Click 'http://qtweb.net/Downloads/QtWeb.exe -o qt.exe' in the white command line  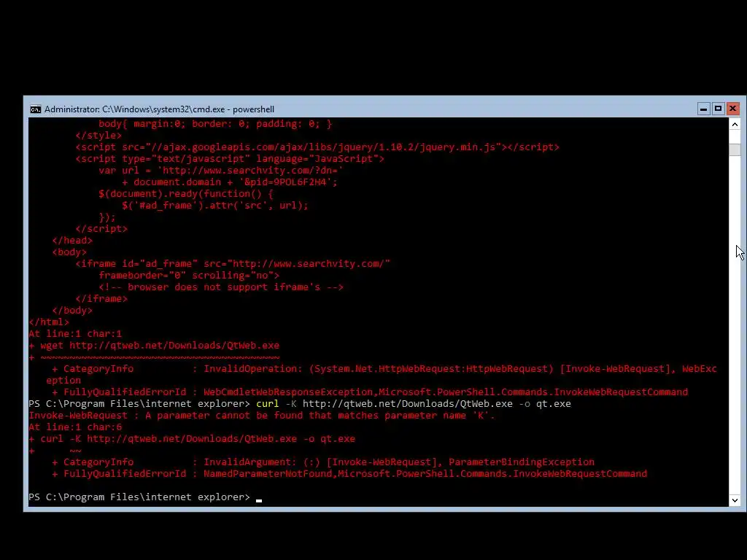[x=436, y=404]
